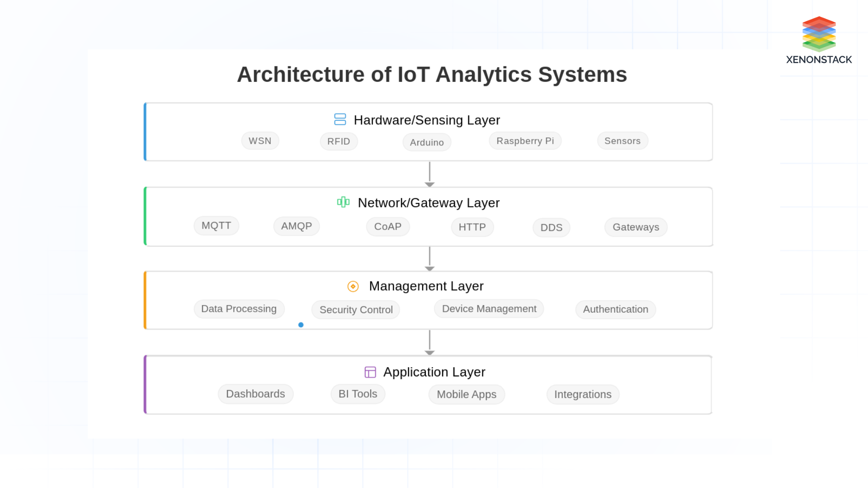
Task: Collapse the Management Layer section
Action: [426, 286]
